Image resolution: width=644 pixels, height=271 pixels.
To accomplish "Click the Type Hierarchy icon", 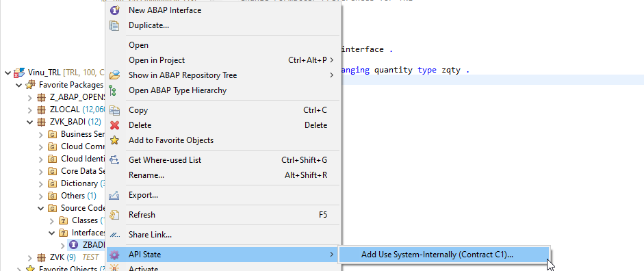I will pos(112,90).
